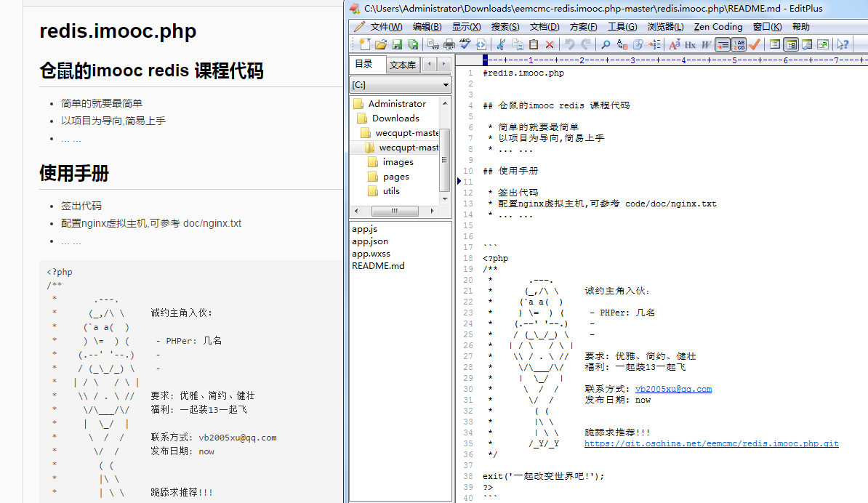The image size is (868, 503).
Task: Select app.js in the file list
Action: (x=364, y=228)
